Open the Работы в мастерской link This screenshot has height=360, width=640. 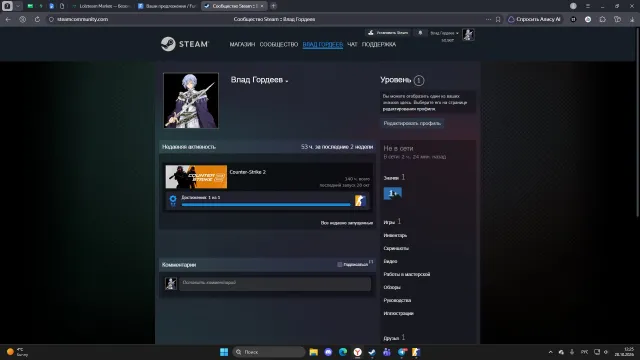407,274
